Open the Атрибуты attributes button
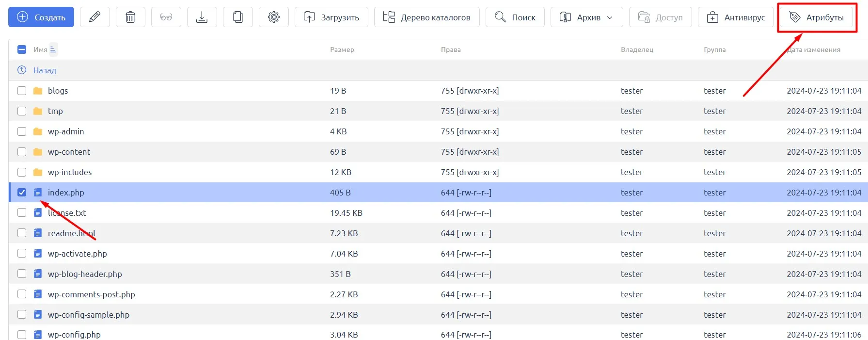This screenshot has height=340, width=868. click(x=817, y=17)
